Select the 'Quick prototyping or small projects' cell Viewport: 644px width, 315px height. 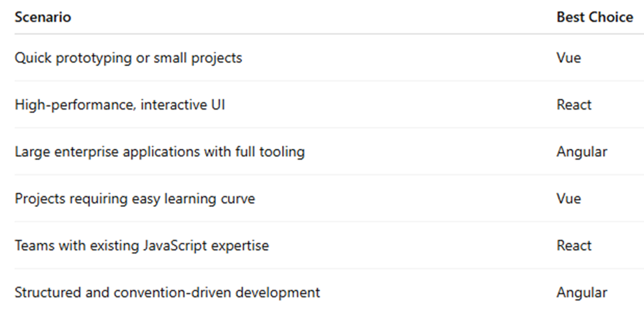[128, 58]
